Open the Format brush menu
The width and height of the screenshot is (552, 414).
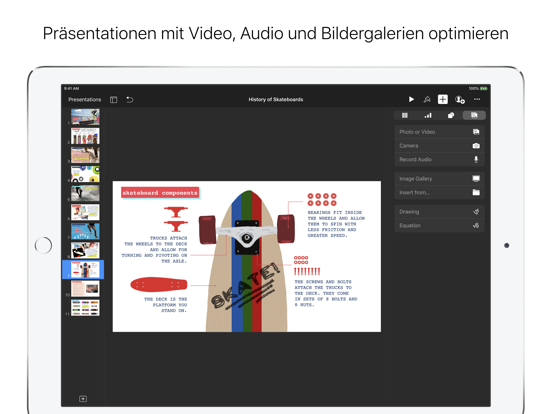(427, 100)
